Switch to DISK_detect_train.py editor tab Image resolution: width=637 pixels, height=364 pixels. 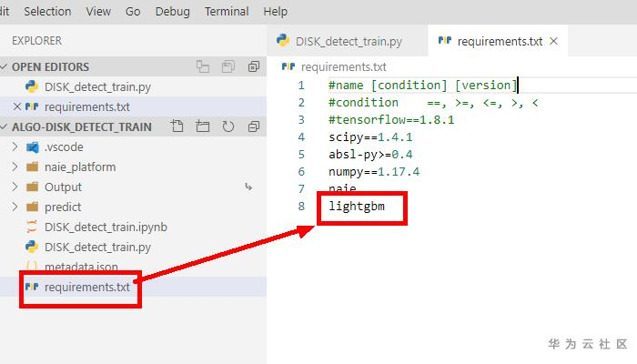[348, 41]
